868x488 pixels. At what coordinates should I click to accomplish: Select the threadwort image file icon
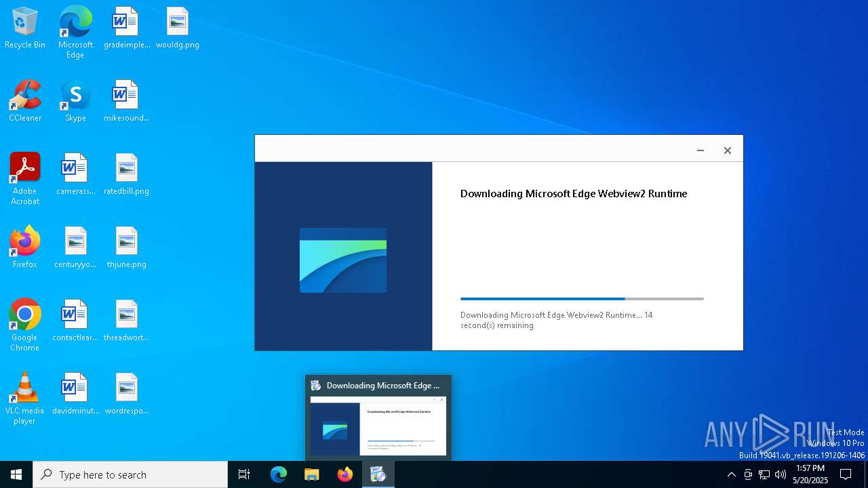[127, 321]
